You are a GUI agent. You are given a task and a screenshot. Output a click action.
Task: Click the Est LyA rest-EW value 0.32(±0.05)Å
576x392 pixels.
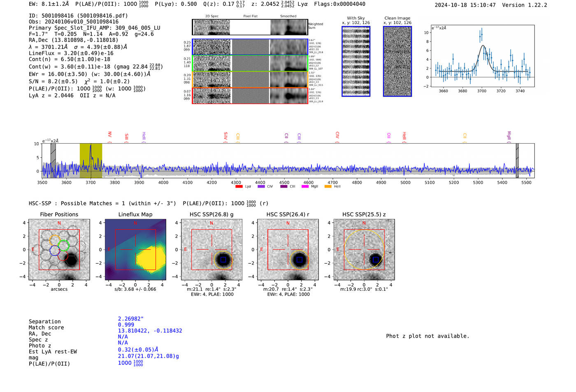[x=138, y=350]
